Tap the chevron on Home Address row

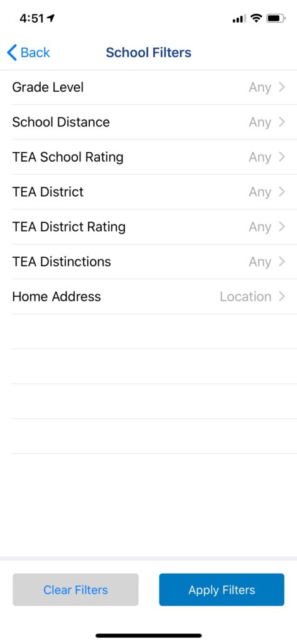coord(281,297)
